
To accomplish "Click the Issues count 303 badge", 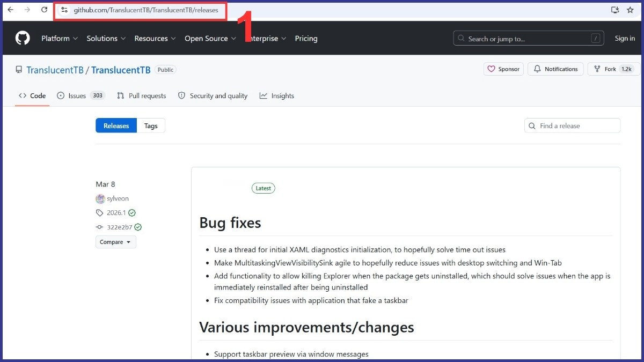I will point(97,96).
